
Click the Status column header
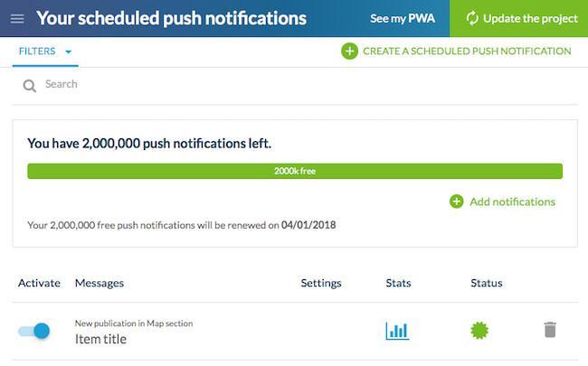(487, 283)
